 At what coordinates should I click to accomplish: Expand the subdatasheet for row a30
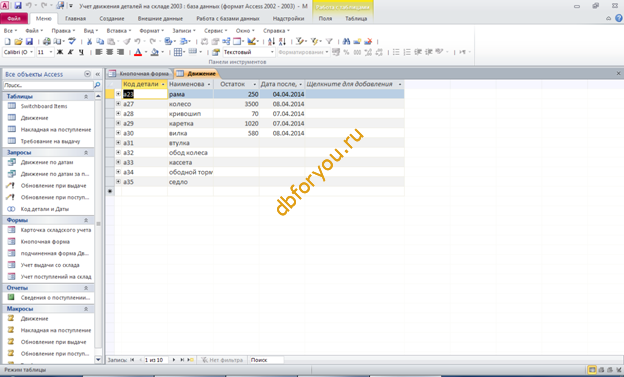[x=118, y=133]
